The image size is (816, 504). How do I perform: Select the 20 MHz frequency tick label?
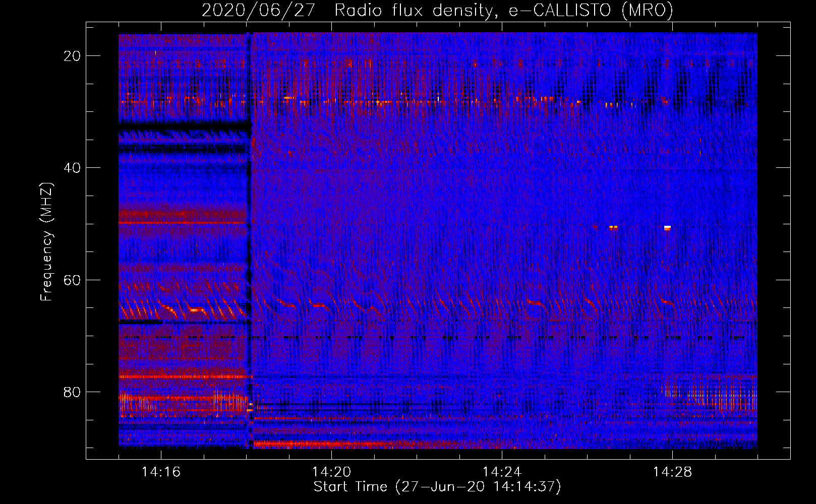(73, 56)
